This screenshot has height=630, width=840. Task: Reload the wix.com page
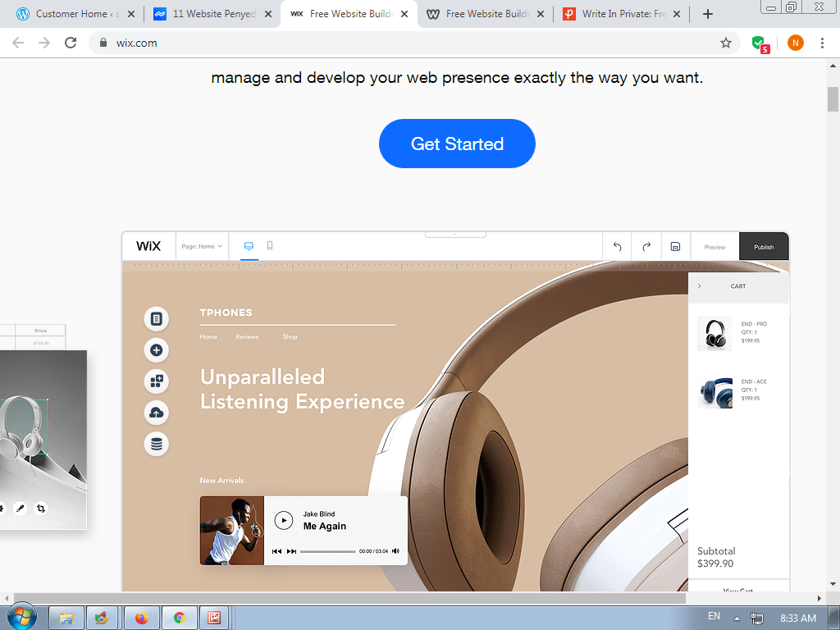click(71, 43)
